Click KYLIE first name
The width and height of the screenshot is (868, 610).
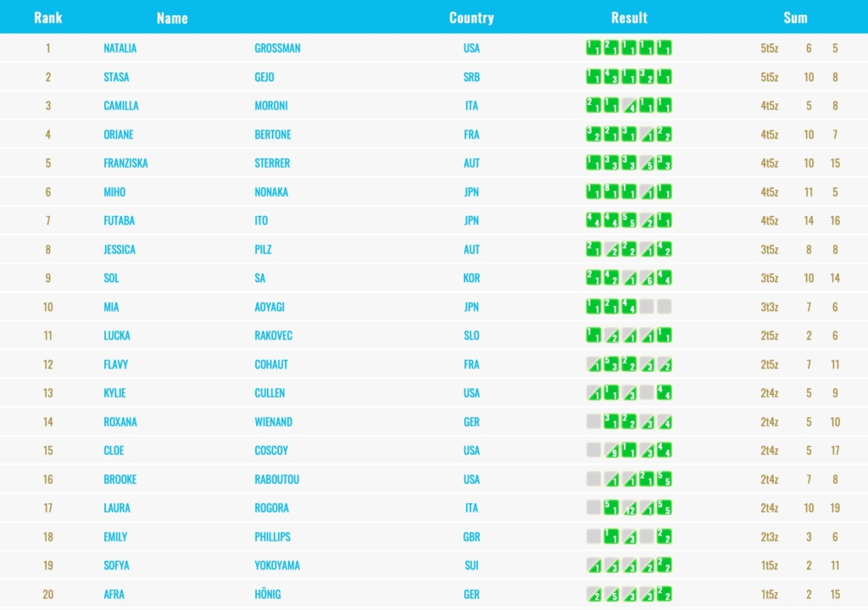click(x=114, y=393)
